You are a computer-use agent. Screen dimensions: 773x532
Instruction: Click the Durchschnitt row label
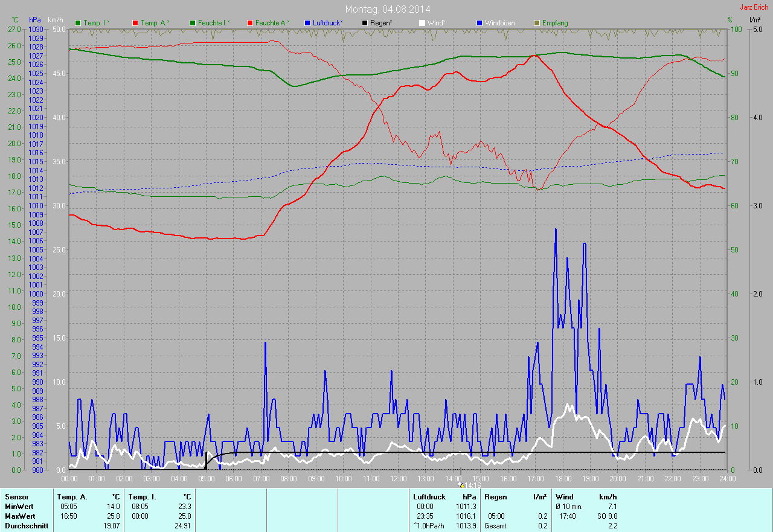click(26, 526)
